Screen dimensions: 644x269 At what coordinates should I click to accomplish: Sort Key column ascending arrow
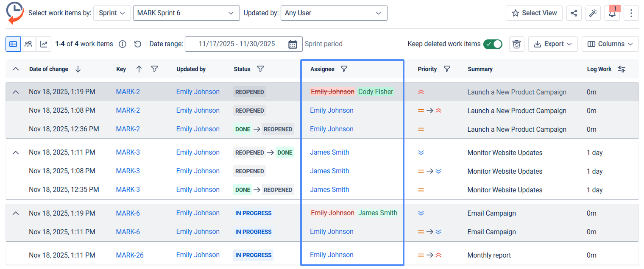point(139,69)
